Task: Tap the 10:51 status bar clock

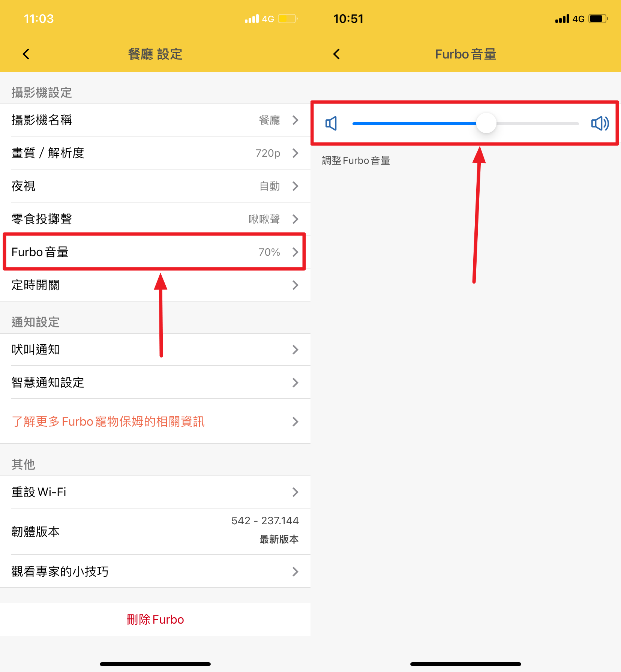Action: 348,19
